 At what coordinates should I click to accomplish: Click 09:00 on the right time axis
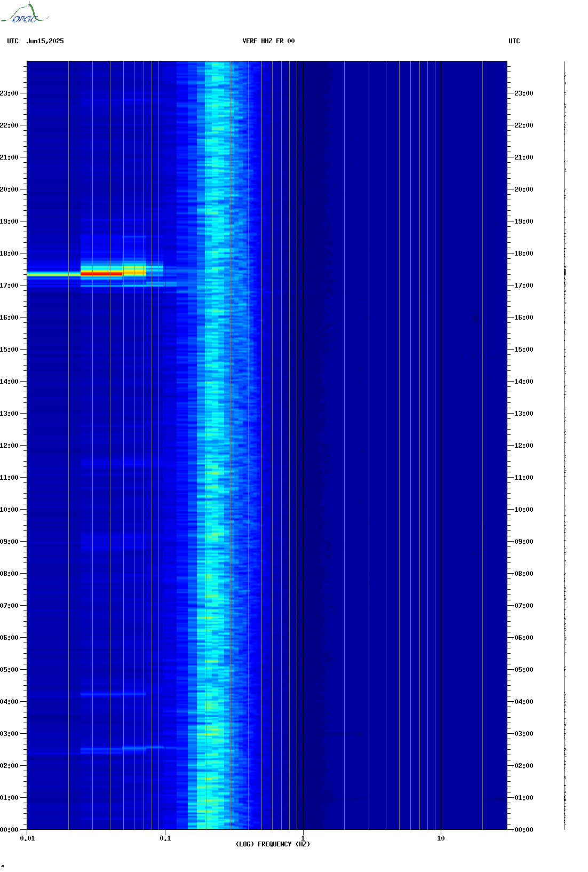point(524,542)
